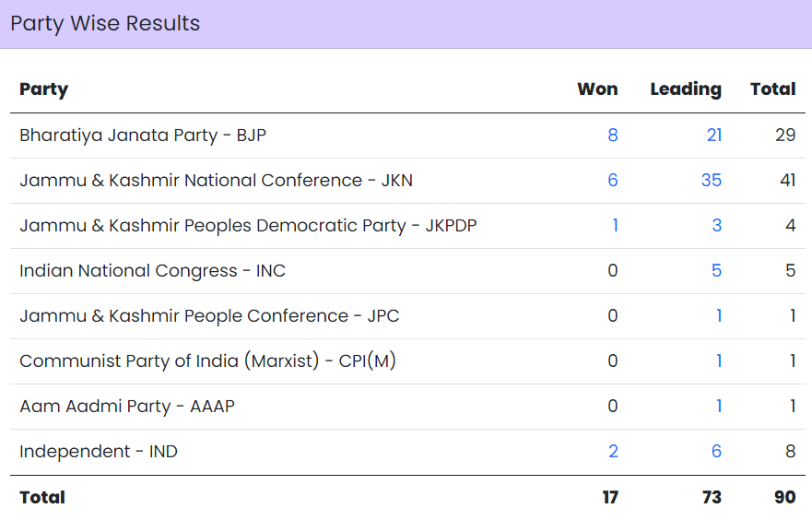This screenshot has width=812, height=520.
Task: Open Independent leading count 6
Action: [x=717, y=451]
